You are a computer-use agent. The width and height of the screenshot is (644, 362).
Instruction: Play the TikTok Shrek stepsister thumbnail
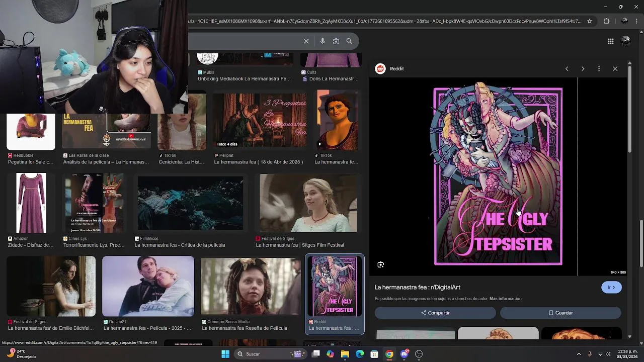[x=338, y=121]
